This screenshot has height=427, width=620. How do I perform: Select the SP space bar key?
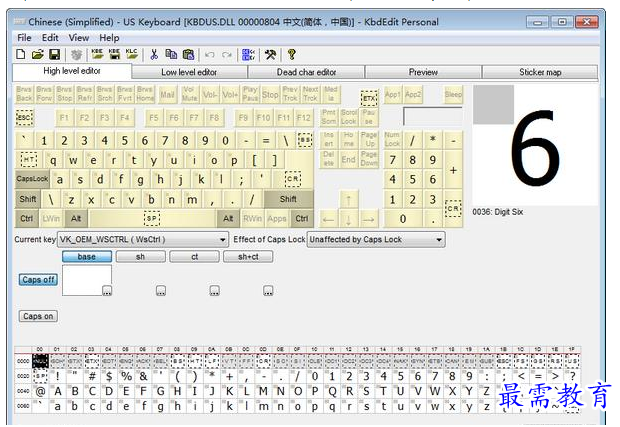[152, 219]
